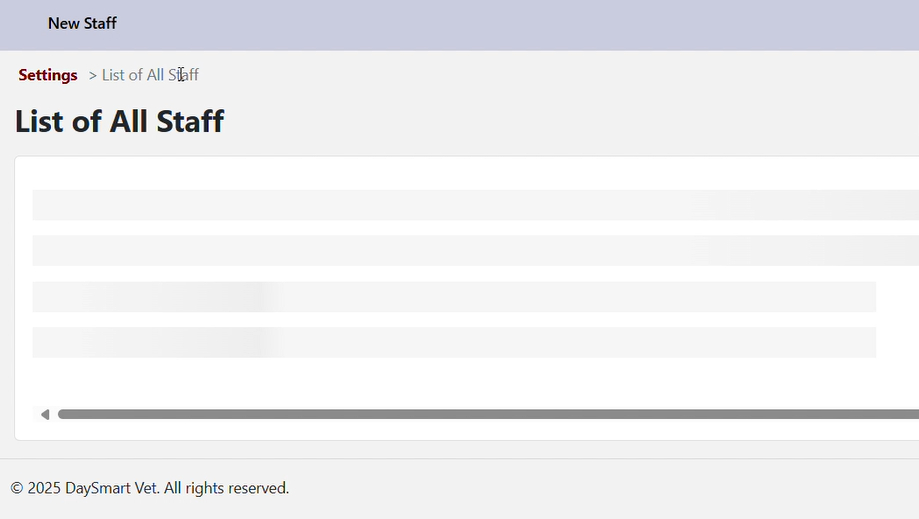
Task: Click the copyright symbol in the footer
Action: (x=17, y=488)
